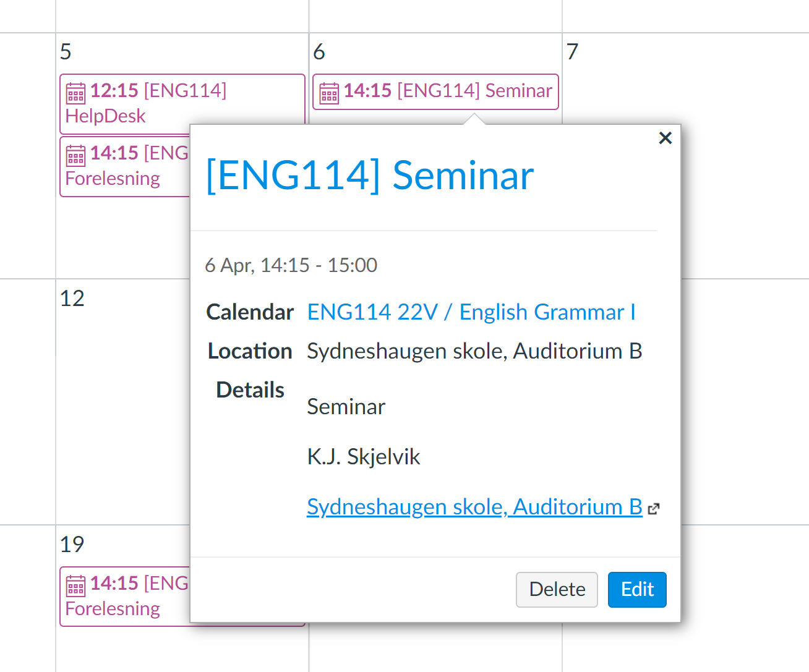This screenshot has height=672, width=809.
Task: Click calendar icon on 12:15 HelpDesk event
Action: click(76, 93)
